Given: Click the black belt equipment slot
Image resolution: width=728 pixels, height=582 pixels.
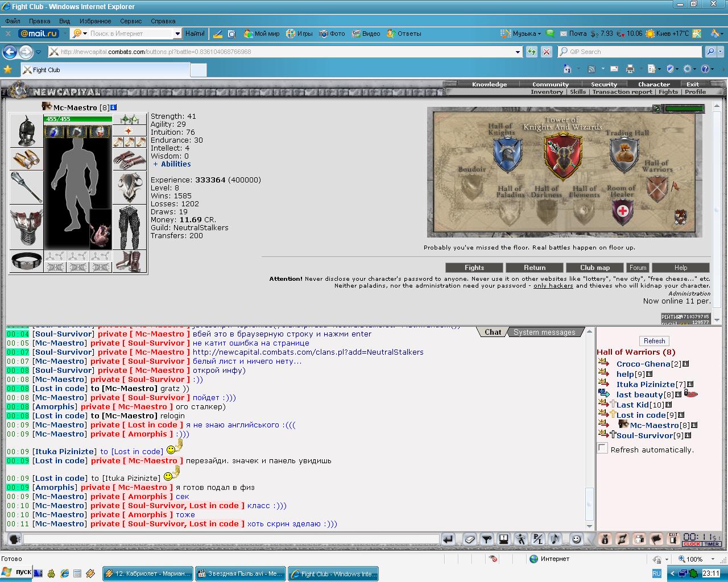Looking at the screenshot, I should [26, 261].
